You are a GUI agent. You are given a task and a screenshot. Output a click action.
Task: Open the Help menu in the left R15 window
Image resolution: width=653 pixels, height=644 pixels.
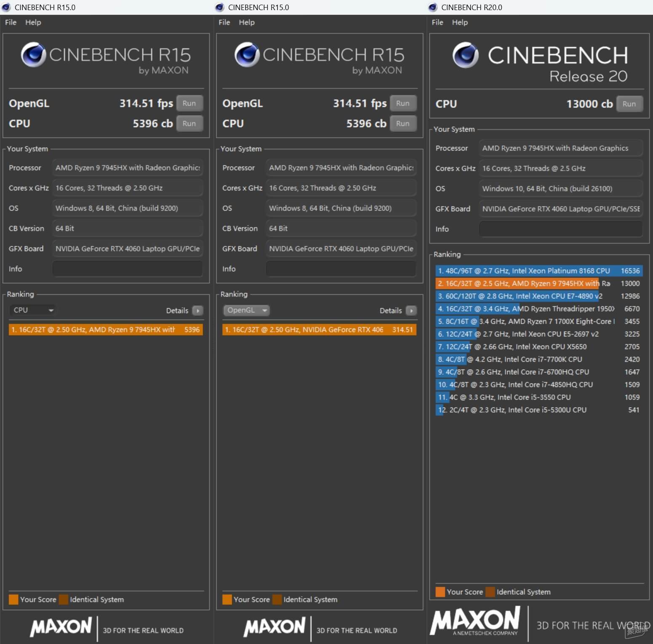[x=33, y=22]
